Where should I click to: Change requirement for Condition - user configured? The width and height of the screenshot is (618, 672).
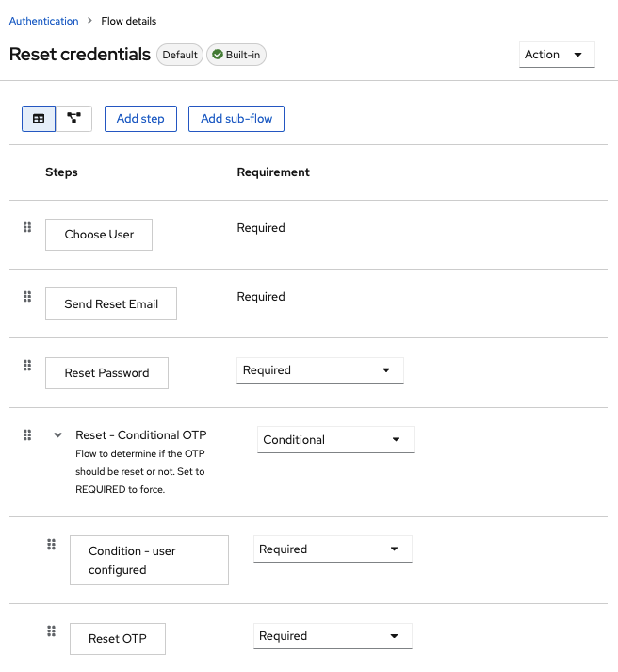tap(333, 549)
